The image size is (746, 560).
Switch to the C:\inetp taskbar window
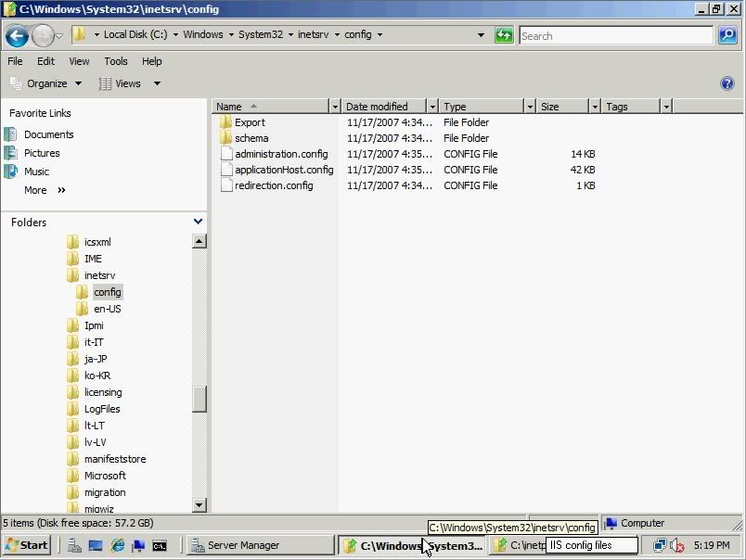[x=519, y=545]
